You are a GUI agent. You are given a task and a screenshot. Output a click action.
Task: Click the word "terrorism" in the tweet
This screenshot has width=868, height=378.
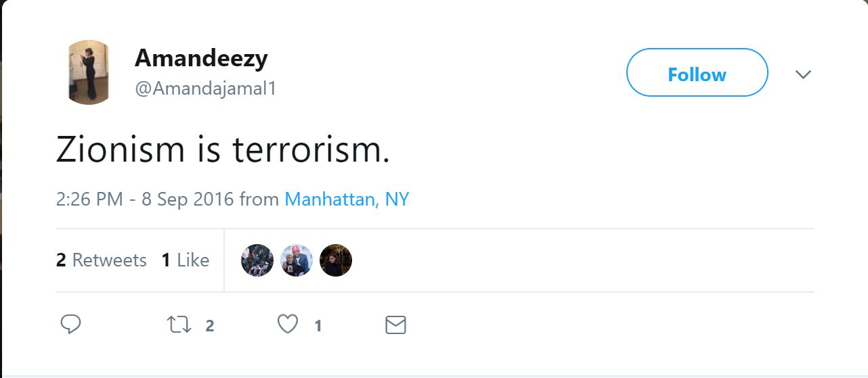click(311, 150)
